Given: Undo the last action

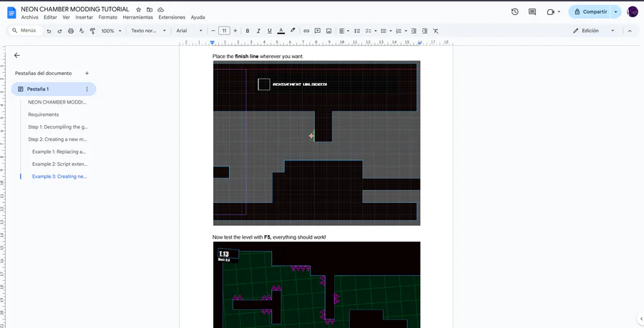Looking at the screenshot, I should point(49,31).
